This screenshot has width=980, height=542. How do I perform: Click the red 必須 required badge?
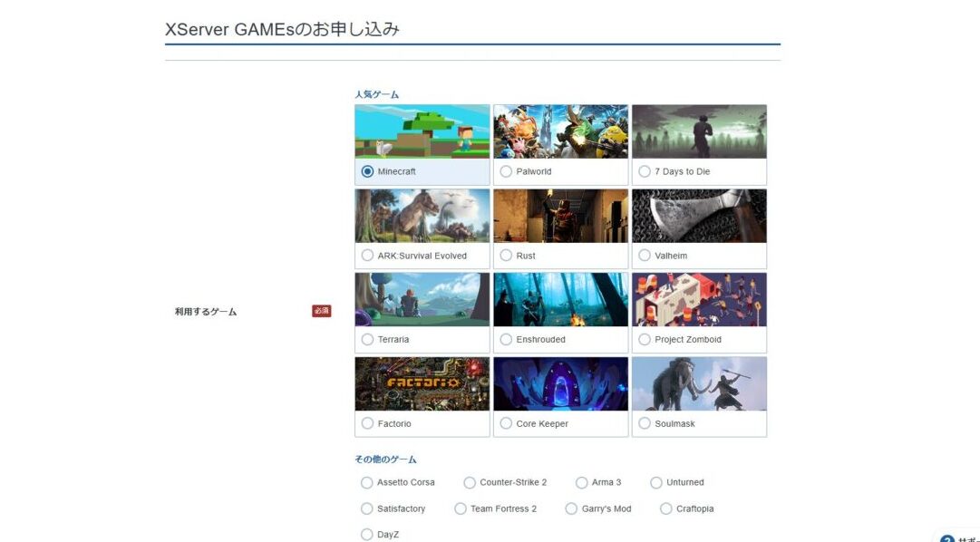click(321, 311)
